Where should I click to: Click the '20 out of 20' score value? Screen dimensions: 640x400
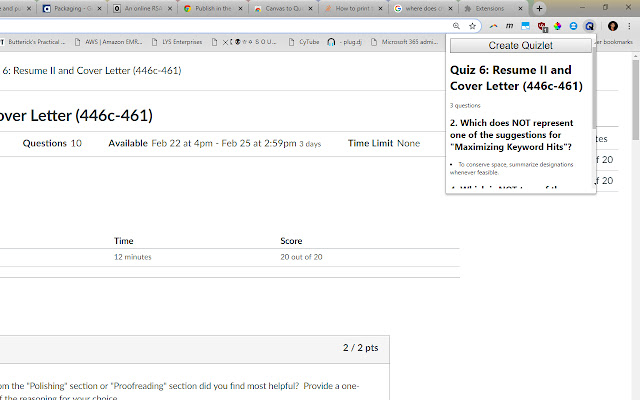tap(301, 257)
